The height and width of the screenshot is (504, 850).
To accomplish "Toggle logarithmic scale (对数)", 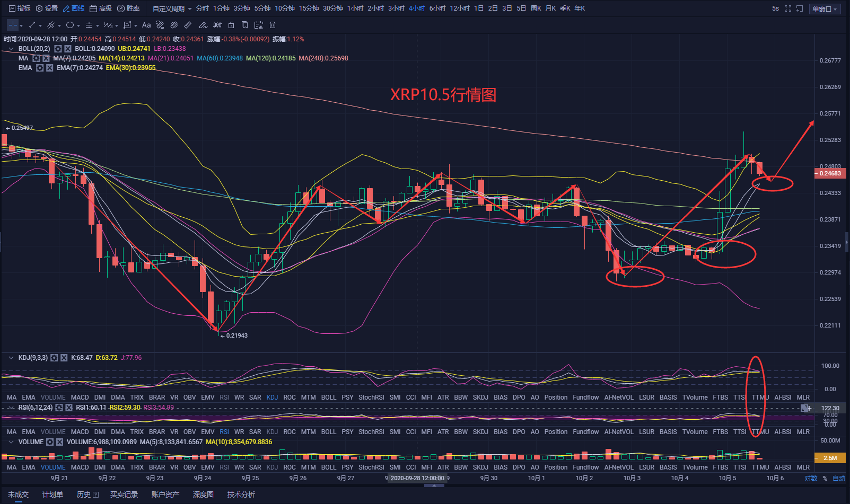I will (811, 478).
